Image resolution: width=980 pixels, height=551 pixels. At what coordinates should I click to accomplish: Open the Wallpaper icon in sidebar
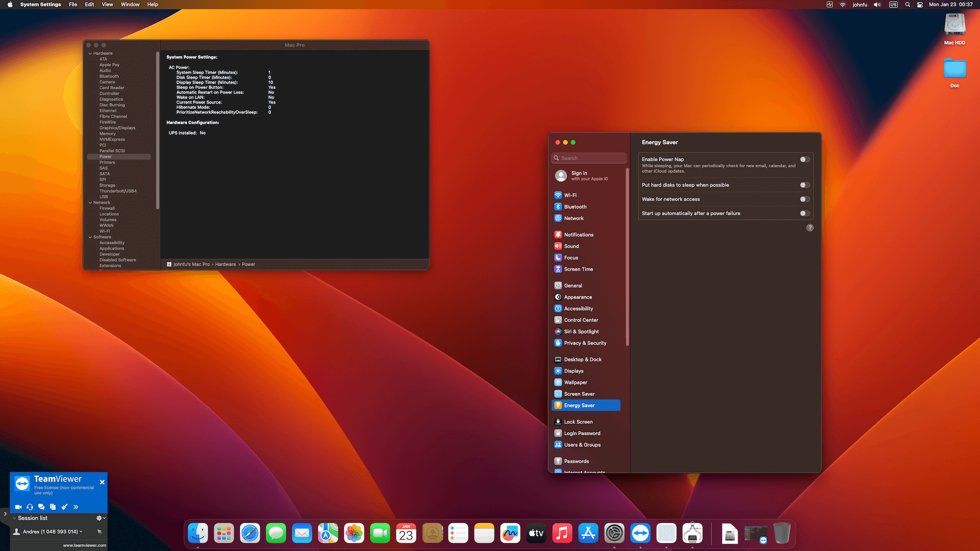[558, 383]
